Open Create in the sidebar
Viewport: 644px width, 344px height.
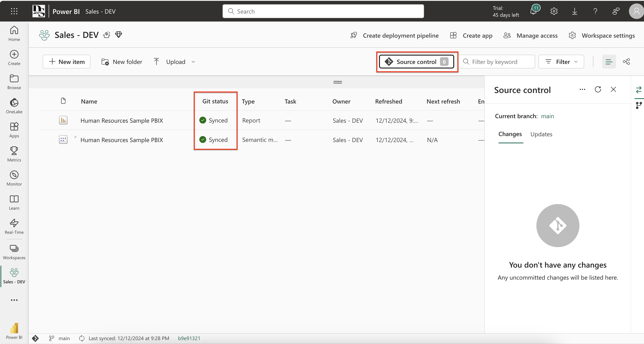[14, 58]
